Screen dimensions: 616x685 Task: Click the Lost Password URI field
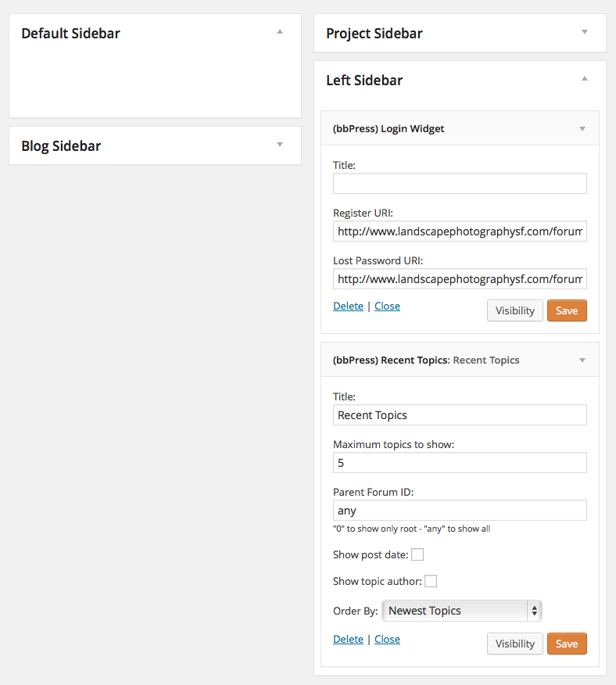[x=460, y=278]
